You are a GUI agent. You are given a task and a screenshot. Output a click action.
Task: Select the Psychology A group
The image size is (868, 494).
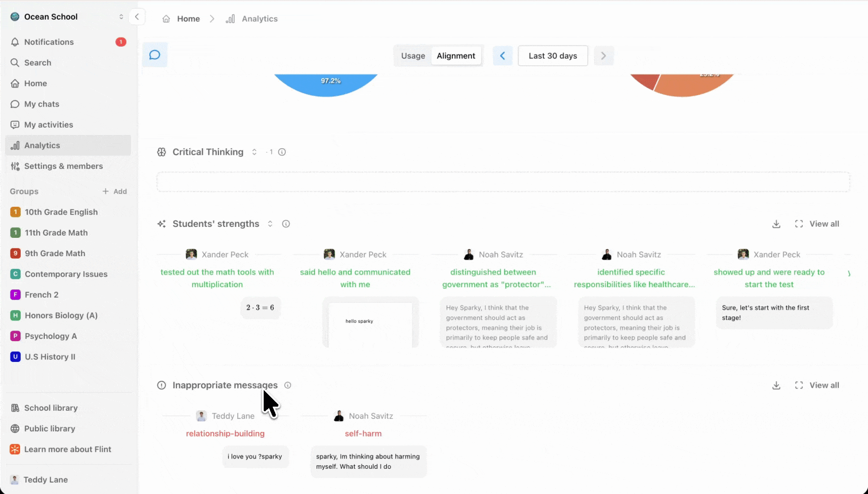(x=68, y=336)
